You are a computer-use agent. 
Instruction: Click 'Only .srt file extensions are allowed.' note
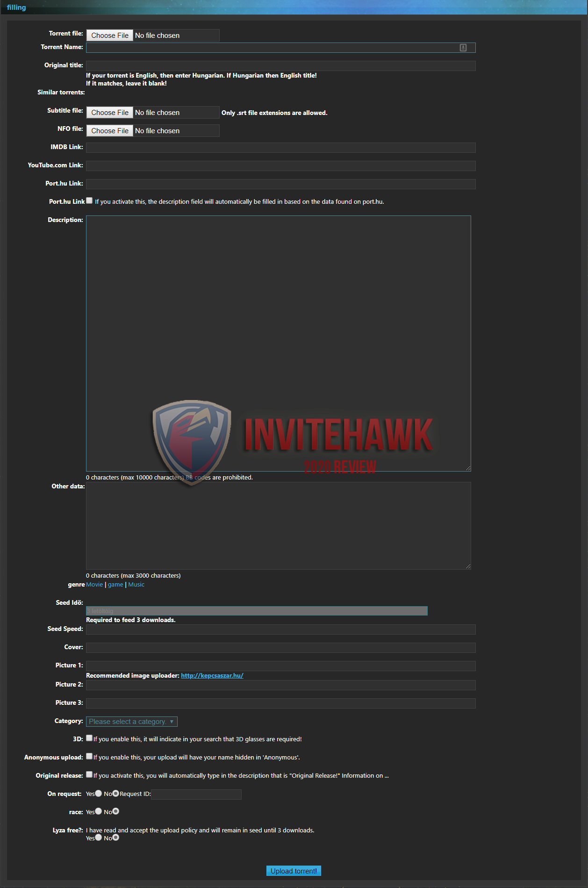click(274, 113)
